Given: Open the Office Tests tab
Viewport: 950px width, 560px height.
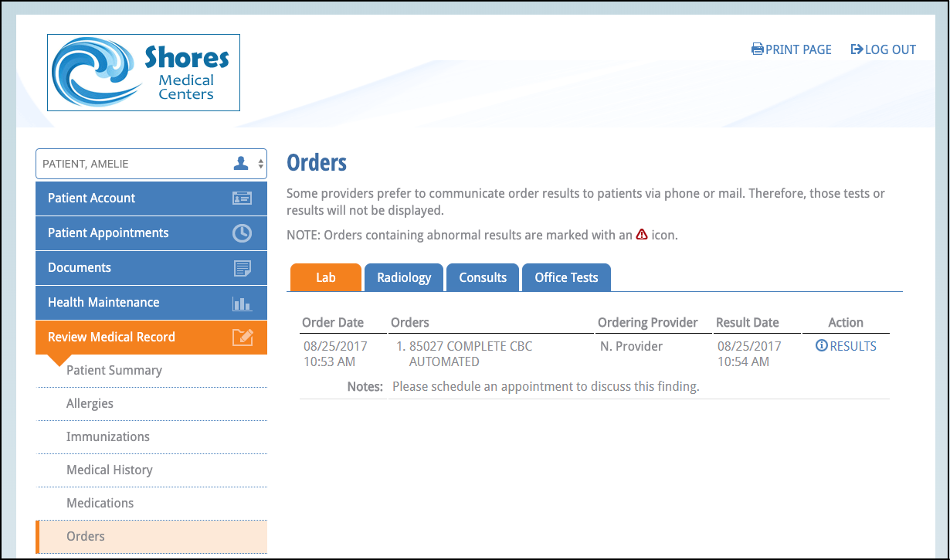Looking at the screenshot, I should [x=566, y=277].
